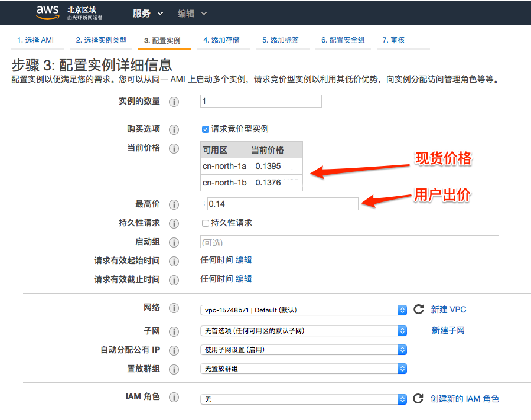Open info icon for 实例的数量
The height and width of the screenshot is (420, 531).
[x=174, y=102]
